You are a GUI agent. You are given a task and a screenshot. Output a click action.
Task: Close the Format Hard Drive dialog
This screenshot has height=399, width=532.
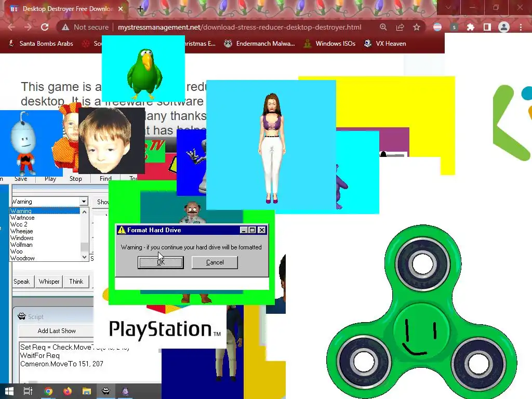click(262, 230)
